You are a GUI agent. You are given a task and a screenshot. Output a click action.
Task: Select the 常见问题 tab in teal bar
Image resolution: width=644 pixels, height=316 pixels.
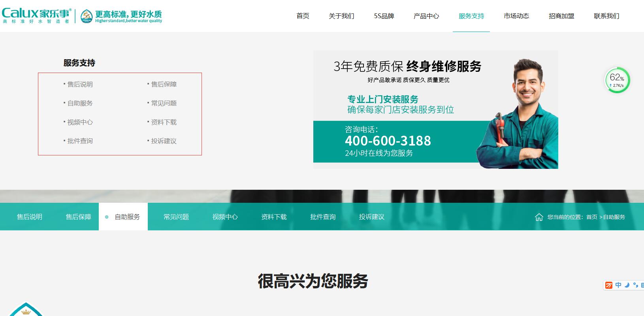point(176,217)
